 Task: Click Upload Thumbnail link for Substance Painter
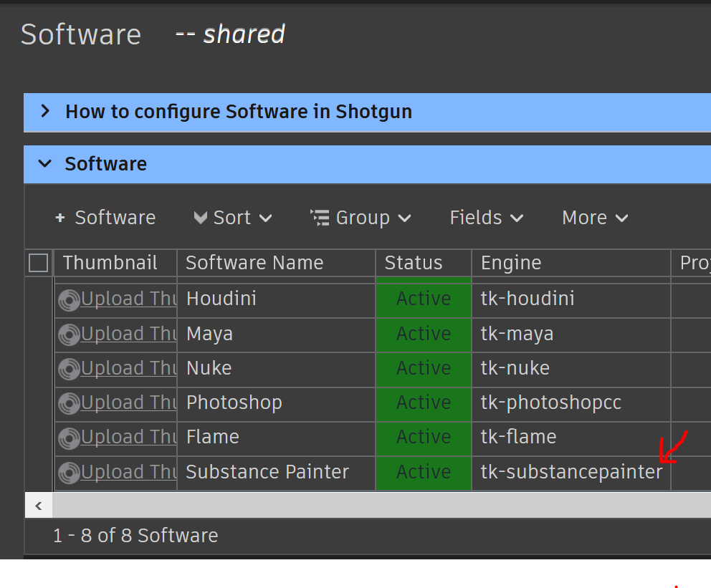coord(129,472)
